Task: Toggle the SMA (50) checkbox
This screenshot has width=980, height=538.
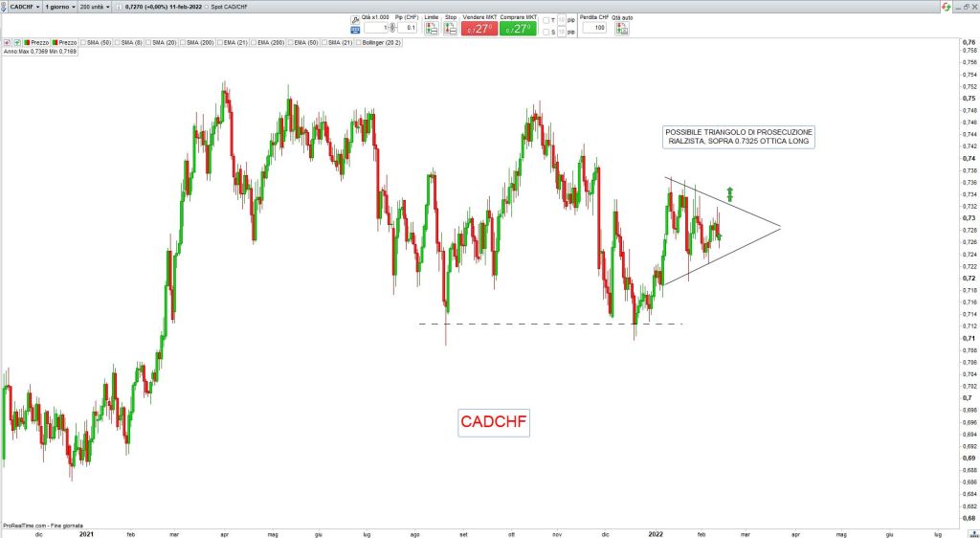Action: (83, 42)
